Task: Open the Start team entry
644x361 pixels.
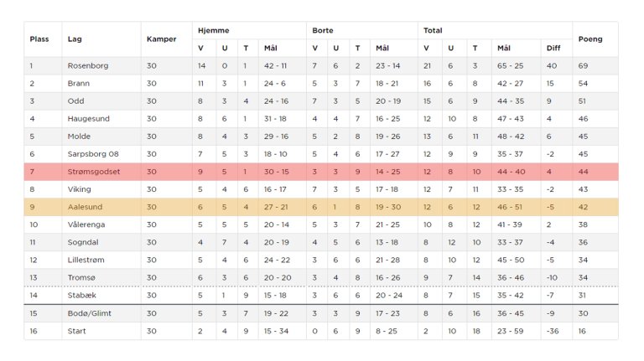Action: pyautogui.click(x=76, y=331)
